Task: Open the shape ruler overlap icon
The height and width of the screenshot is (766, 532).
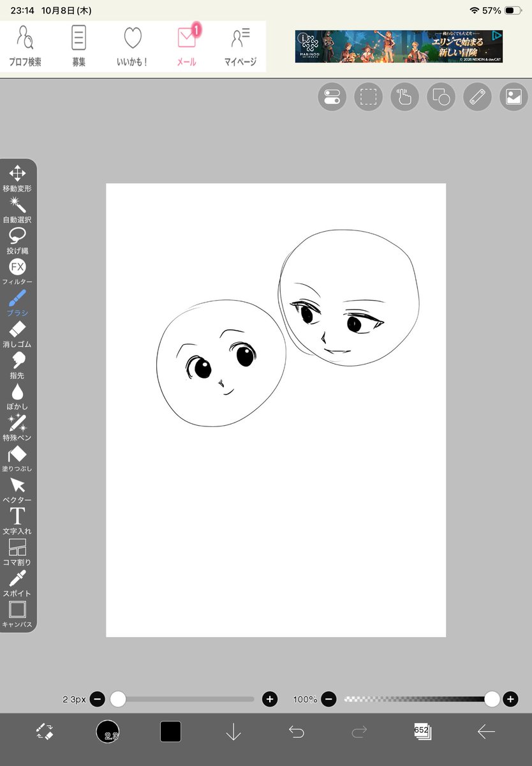Action: (441, 97)
